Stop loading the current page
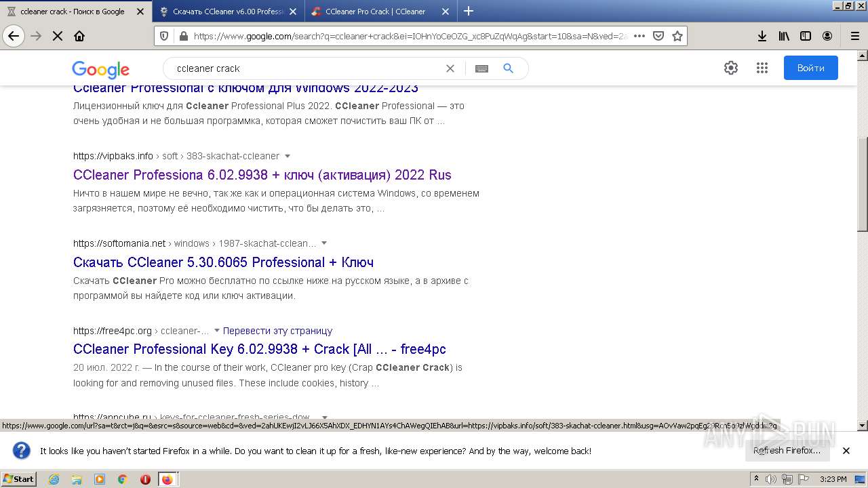This screenshot has height=488, width=868. [x=58, y=36]
